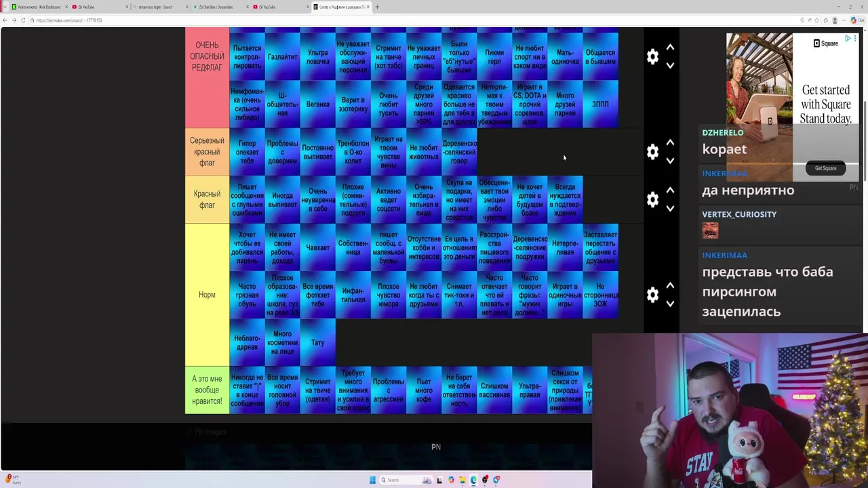Viewport: 868px width, 488px height.
Task: Click the 'Красный флаг' orange tier label
Action: [x=207, y=199]
